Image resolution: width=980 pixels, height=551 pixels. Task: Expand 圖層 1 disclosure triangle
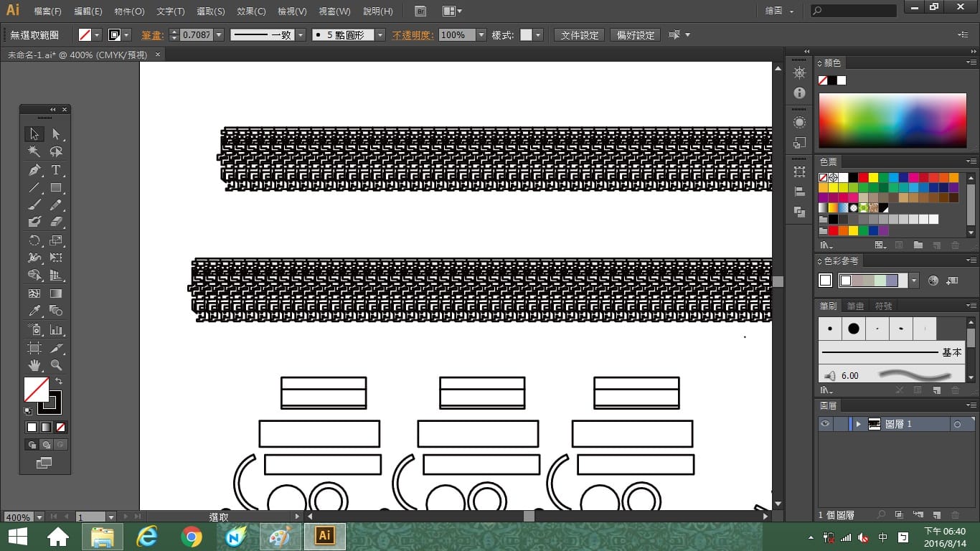[858, 424]
